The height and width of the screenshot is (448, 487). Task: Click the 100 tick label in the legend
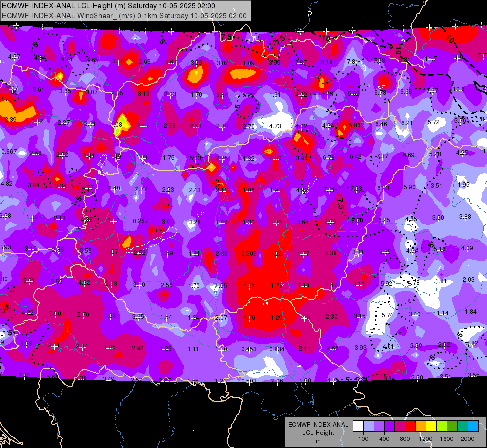pyautogui.click(x=363, y=439)
